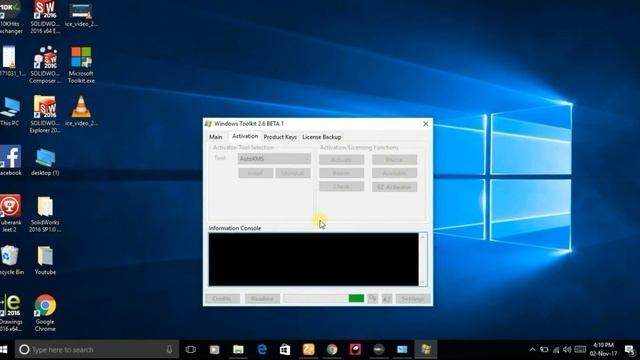Image resolution: width=640 pixels, height=360 pixels.
Task: Select the Microsoft Toolkit.exe desktop icon
Action: [81, 64]
